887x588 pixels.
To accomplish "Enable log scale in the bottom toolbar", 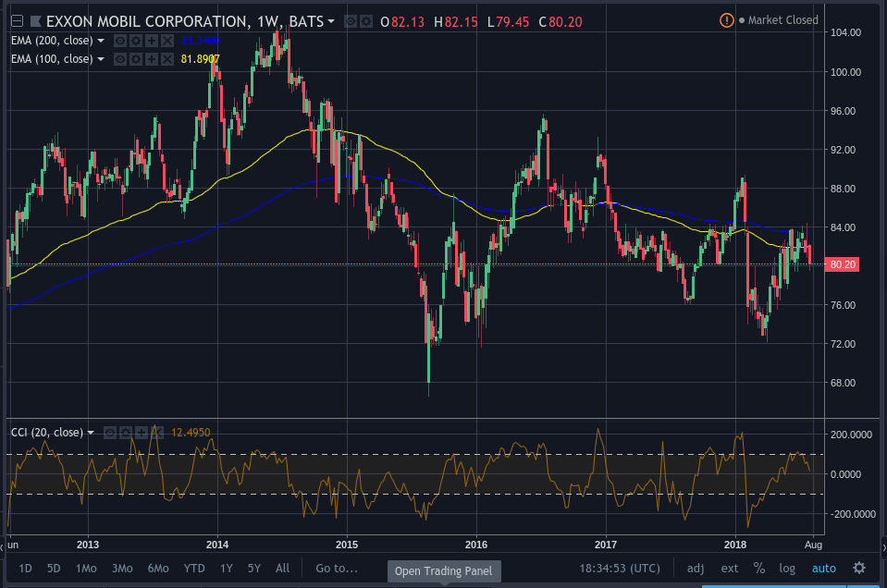I will click(x=786, y=569).
